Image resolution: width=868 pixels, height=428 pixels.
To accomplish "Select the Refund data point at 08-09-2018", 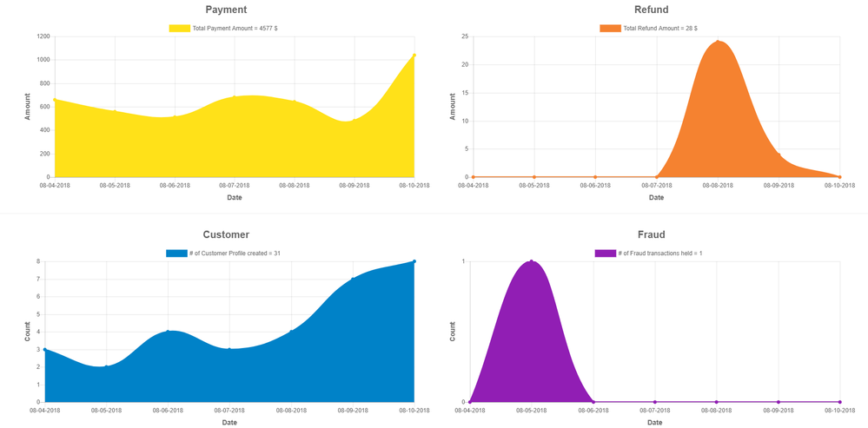I will (779, 155).
